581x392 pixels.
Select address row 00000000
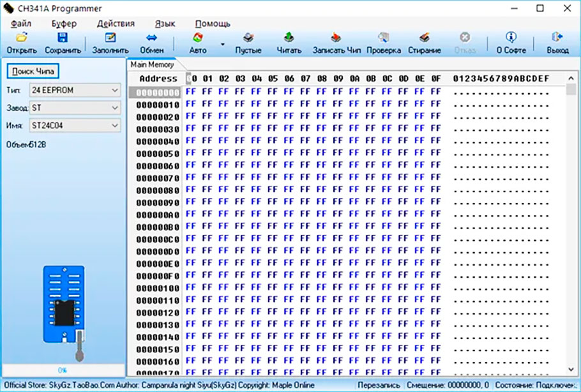coord(158,93)
